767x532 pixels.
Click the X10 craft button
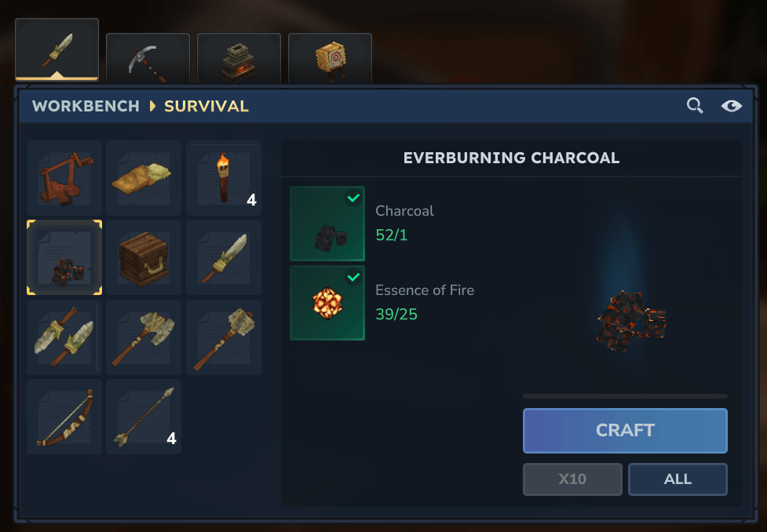click(573, 479)
